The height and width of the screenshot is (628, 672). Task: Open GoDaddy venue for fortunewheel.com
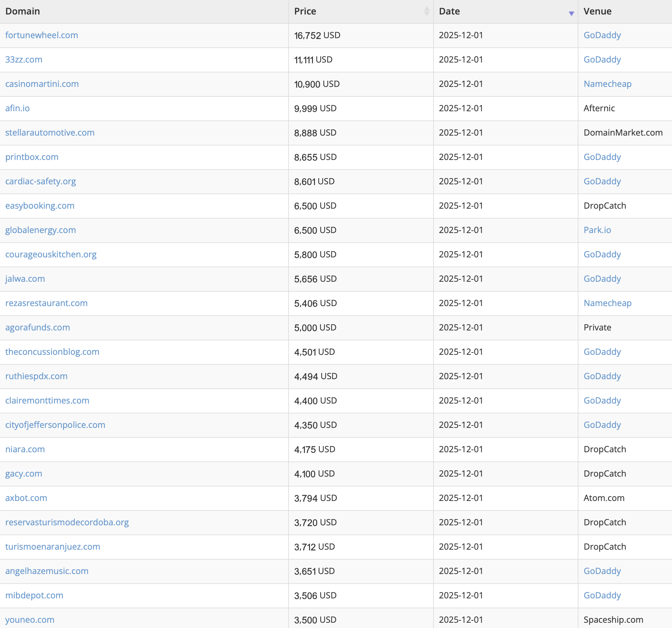(x=602, y=35)
